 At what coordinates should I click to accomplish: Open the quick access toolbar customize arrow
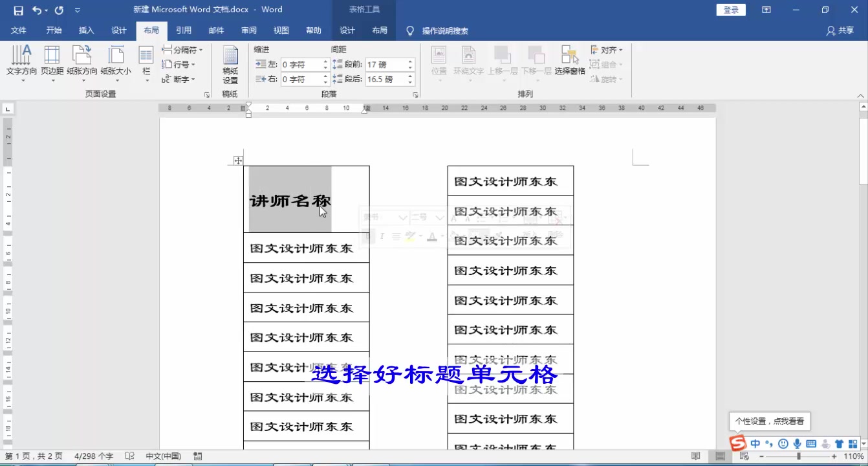(78, 10)
